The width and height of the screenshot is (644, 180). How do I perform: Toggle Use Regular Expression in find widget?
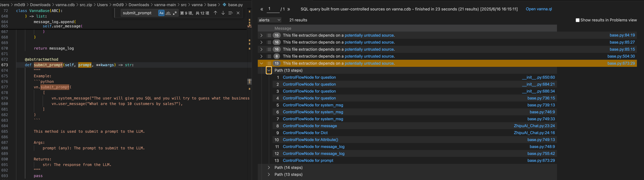[175, 13]
